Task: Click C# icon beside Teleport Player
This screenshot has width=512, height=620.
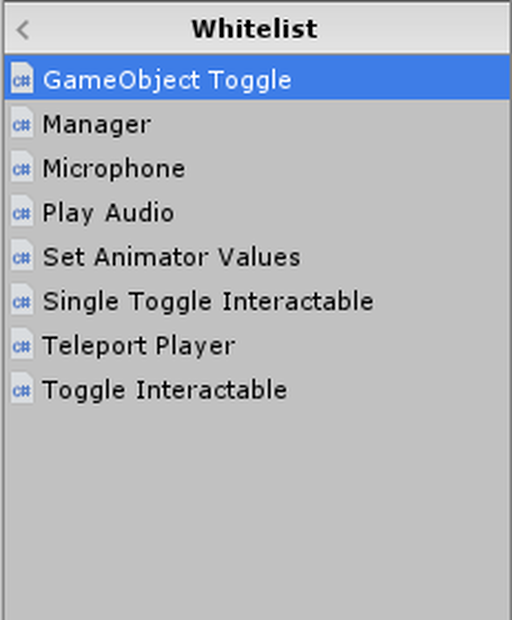Action: (22, 344)
